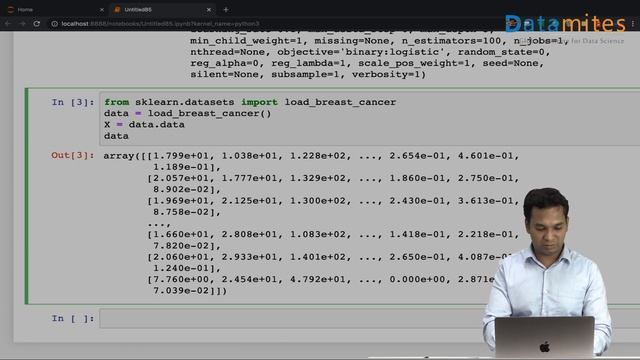The height and width of the screenshot is (360, 640).
Task: Click scale_pos_weight=1 in the output text
Action: (414, 63)
